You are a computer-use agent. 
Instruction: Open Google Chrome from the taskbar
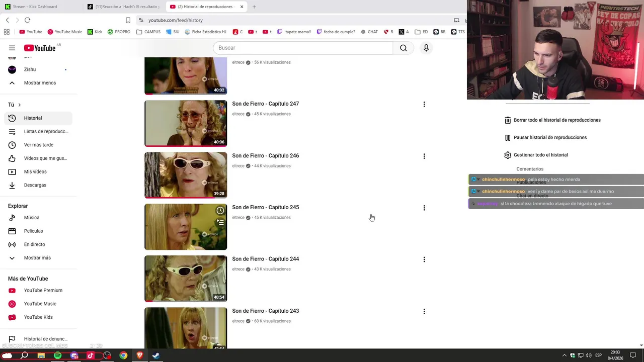(x=123, y=355)
